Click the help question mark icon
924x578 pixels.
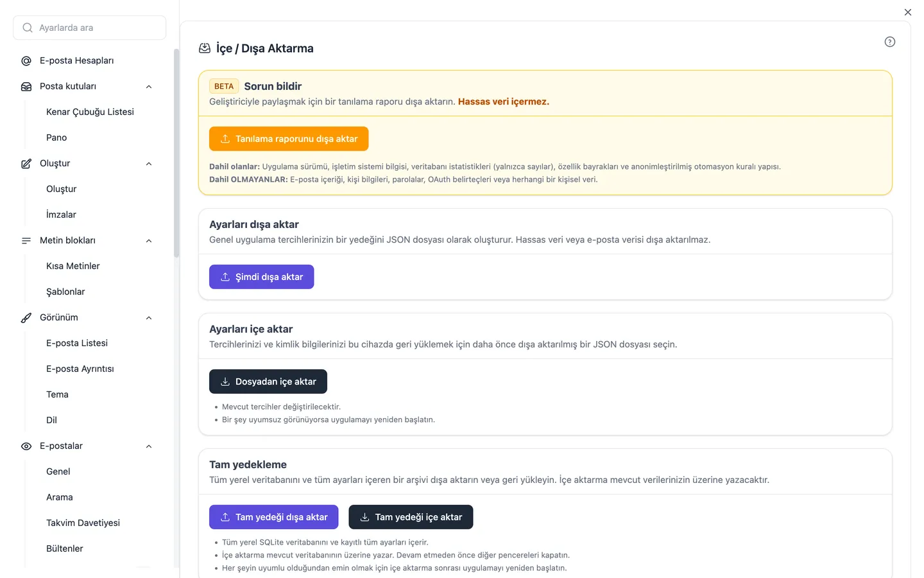[889, 42]
